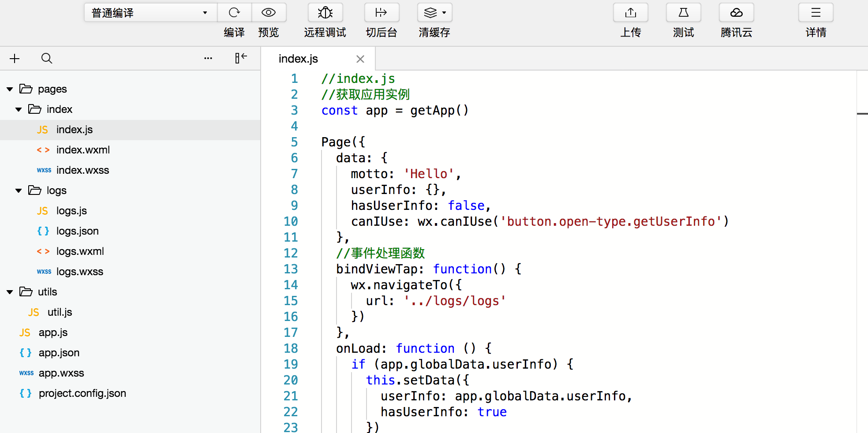This screenshot has width=868, height=433.
Task: Click the 'button.open-type.getUserInfo' string
Action: 611,221
